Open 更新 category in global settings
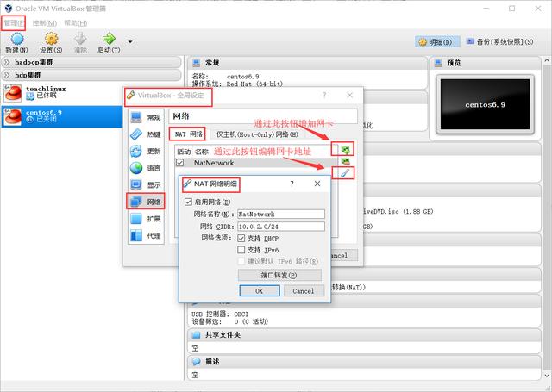Viewport: 552px width, 392px height. pos(146,151)
